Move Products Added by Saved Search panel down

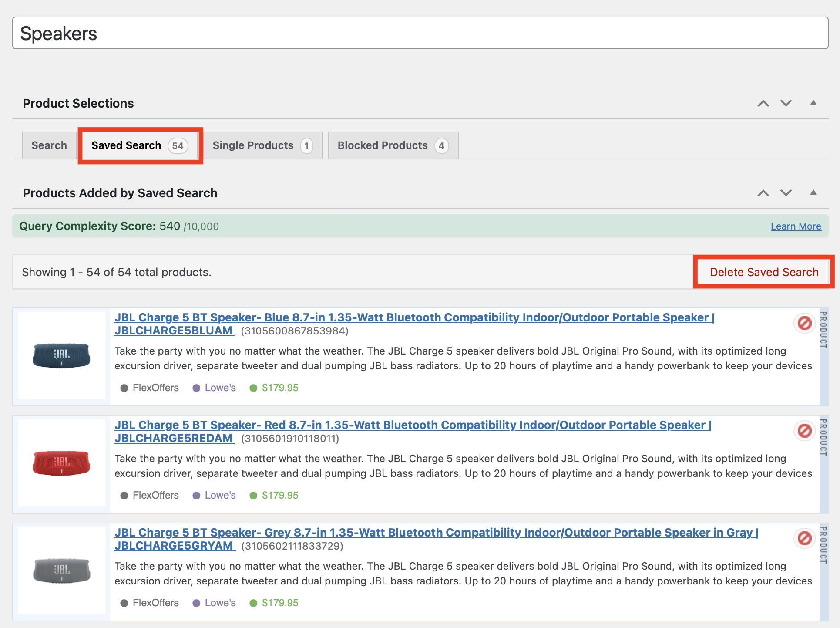point(786,193)
